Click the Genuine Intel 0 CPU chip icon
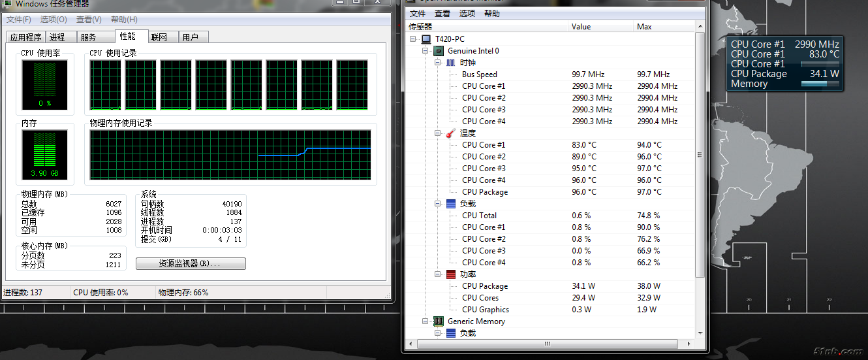The height and width of the screenshot is (360, 868). (x=439, y=51)
